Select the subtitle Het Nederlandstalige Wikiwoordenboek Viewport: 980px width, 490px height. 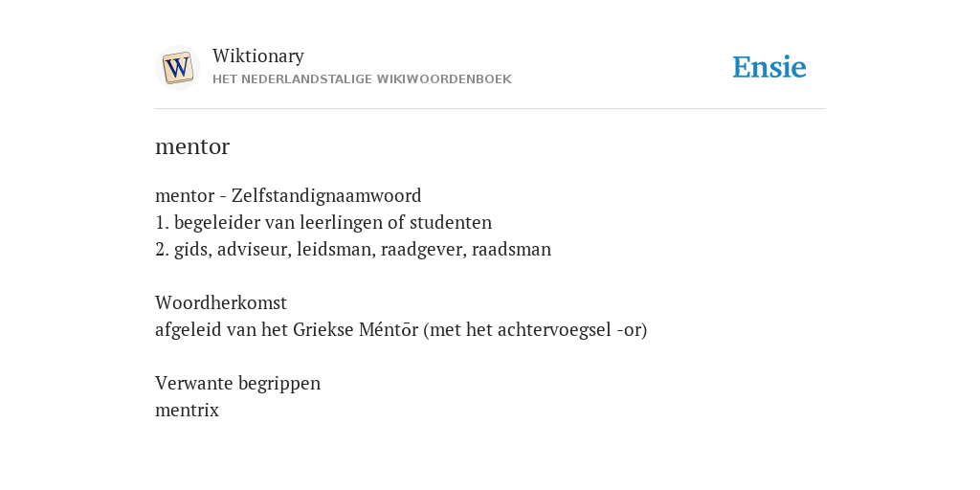(x=362, y=79)
